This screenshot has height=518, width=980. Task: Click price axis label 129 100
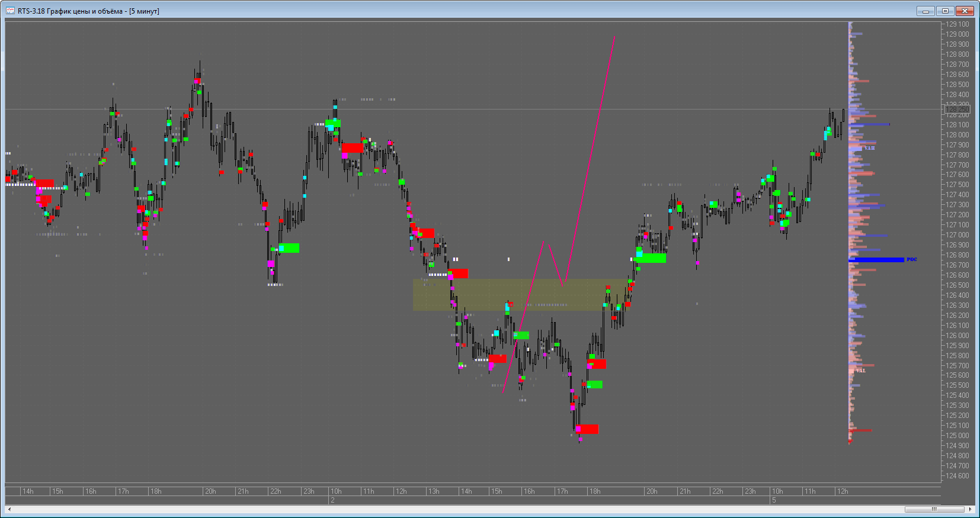(957, 24)
